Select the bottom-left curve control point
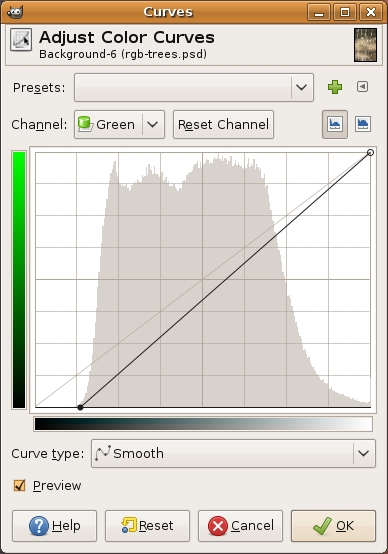The width and height of the screenshot is (388, 554). click(x=80, y=407)
